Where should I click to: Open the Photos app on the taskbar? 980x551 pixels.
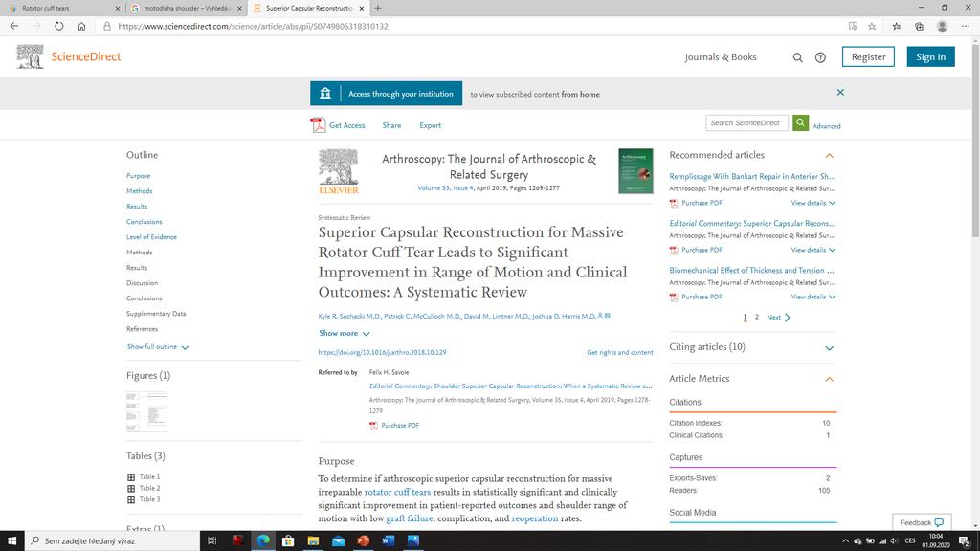tap(413, 540)
